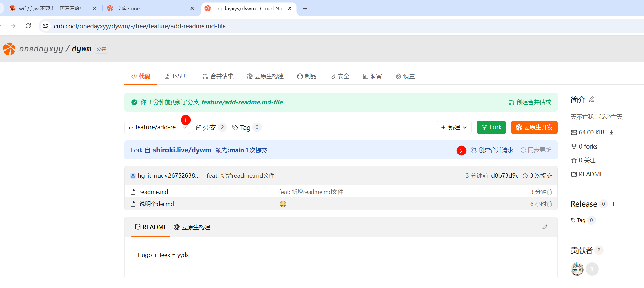Screen dimensions: 644x288
Task: Click contributor avatar thumbnail under 贡献者
Action: pyautogui.click(x=577, y=269)
